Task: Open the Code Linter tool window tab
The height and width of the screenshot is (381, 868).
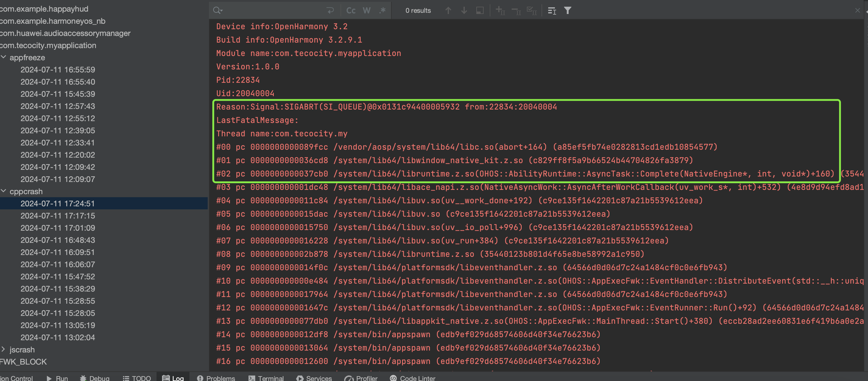Action: (x=412, y=378)
